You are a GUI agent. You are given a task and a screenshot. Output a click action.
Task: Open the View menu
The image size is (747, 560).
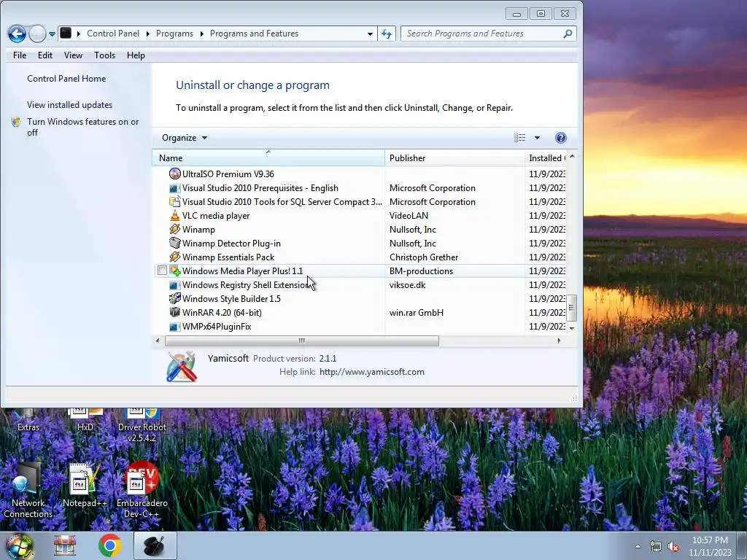click(x=73, y=55)
